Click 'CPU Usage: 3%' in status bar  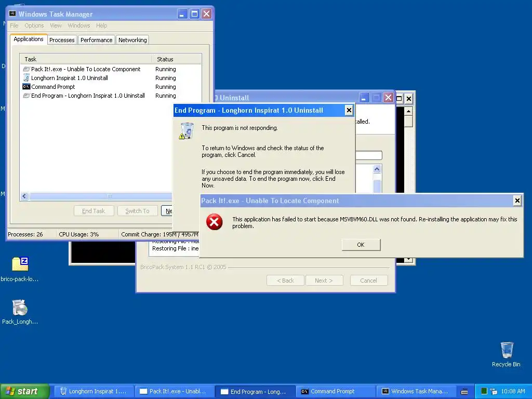(79, 234)
